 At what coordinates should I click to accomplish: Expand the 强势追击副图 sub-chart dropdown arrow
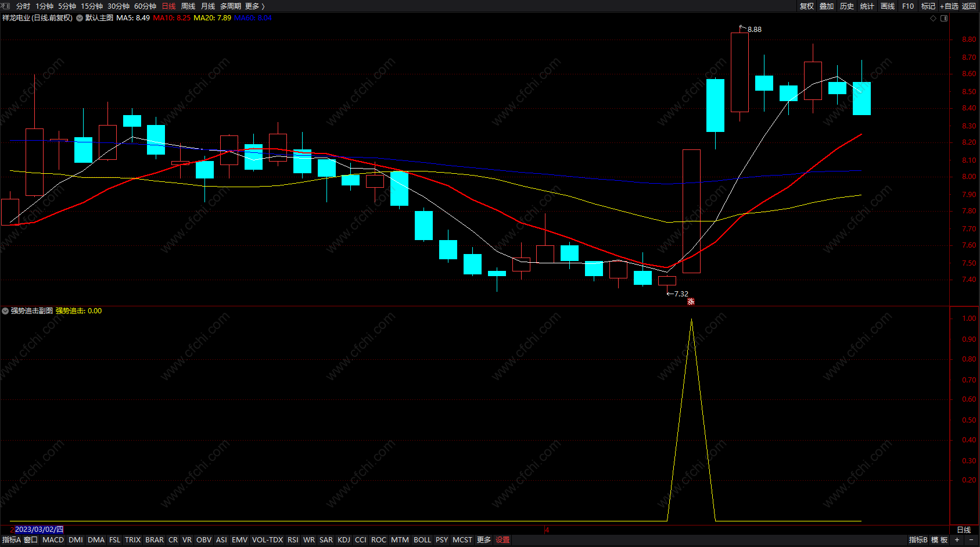pos(5,311)
